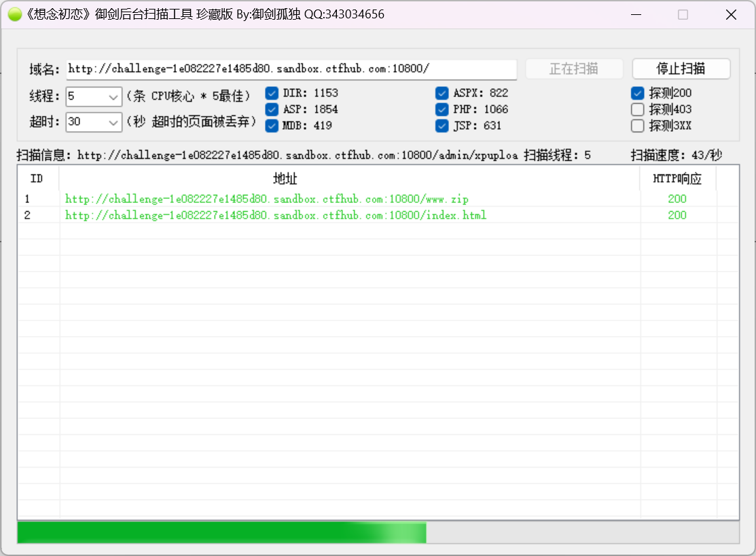Disable the 探测200 checkbox
756x556 pixels.
637,93
